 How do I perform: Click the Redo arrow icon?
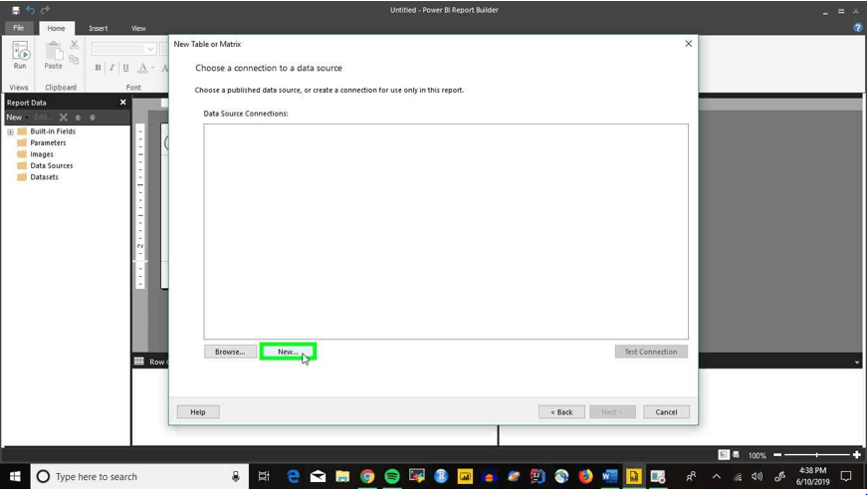tap(45, 10)
